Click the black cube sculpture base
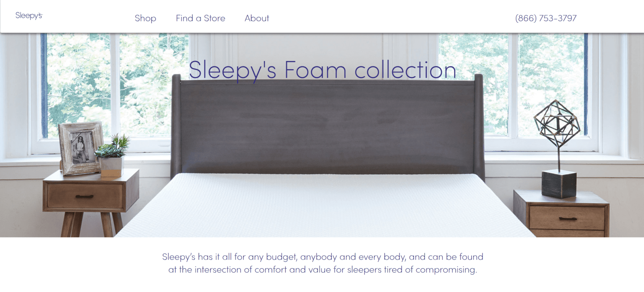644x292 pixels. pos(559,184)
